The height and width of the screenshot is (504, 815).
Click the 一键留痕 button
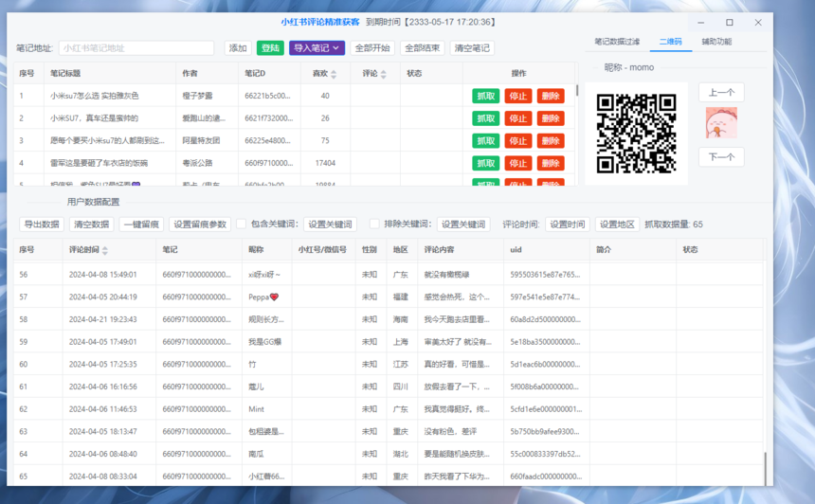pyautogui.click(x=141, y=224)
